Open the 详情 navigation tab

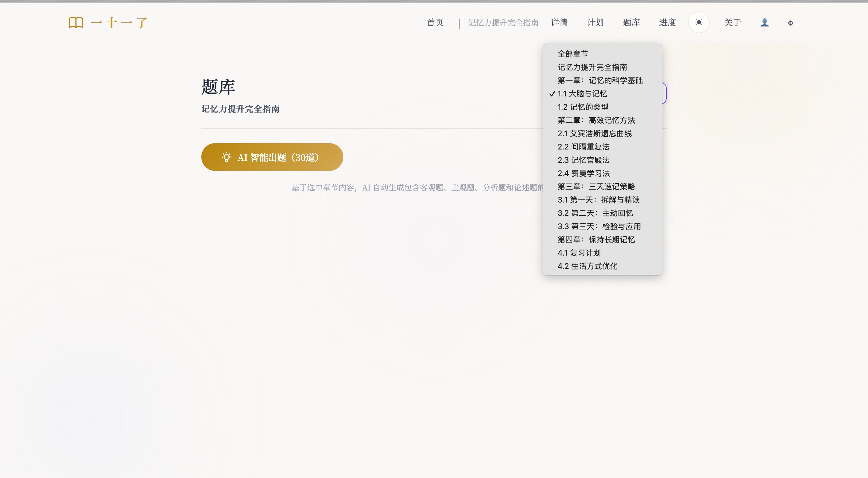pyautogui.click(x=559, y=23)
